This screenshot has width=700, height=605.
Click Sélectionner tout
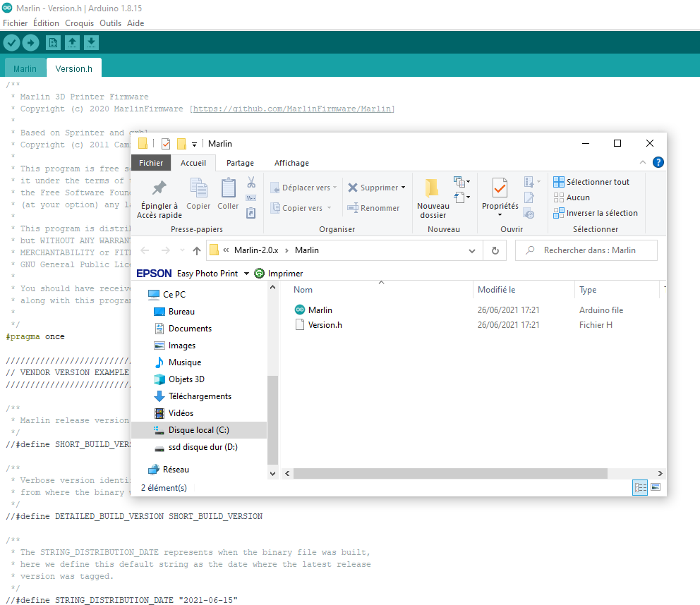click(x=591, y=182)
